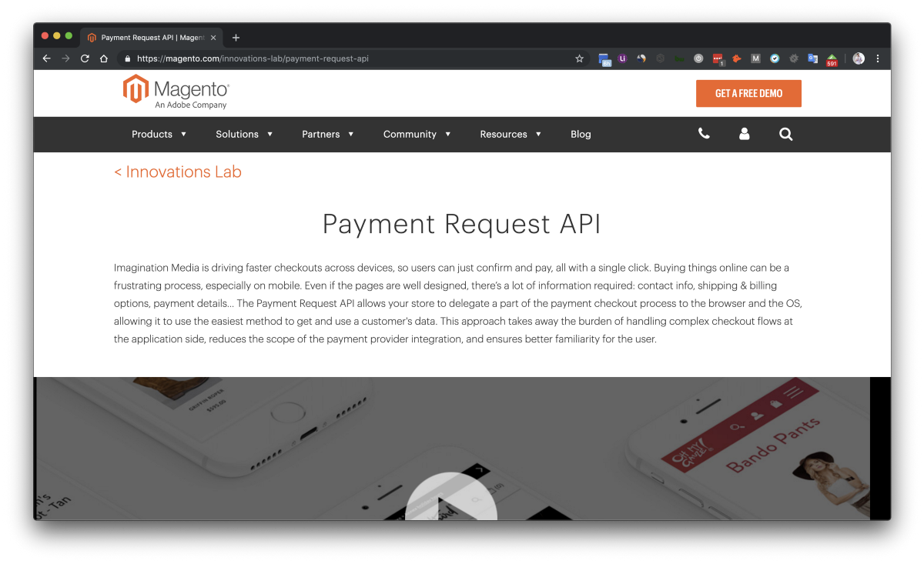The image size is (924, 564).
Task: Go back to Innovations Lab
Action: 178,172
